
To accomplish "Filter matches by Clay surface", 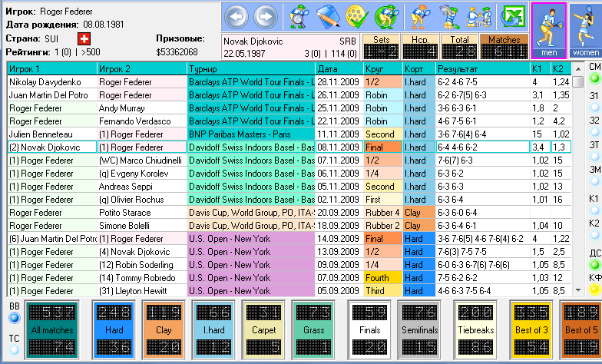I will click(164, 330).
